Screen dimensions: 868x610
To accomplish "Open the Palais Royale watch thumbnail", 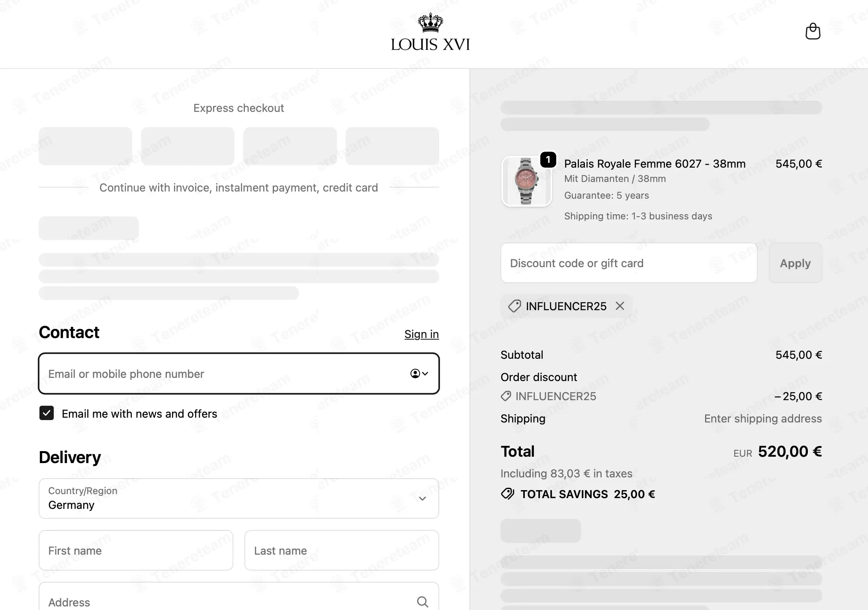I will click(x=526, y=181).
